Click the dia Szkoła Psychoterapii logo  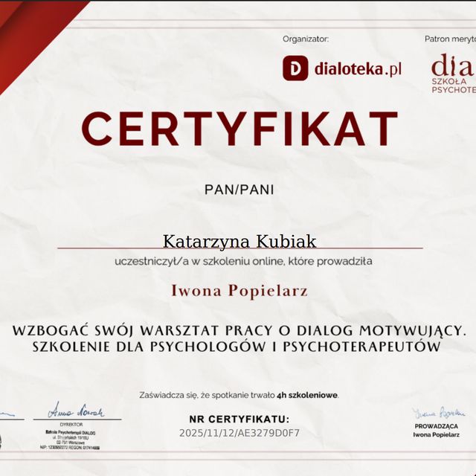[x=454, y=74]
